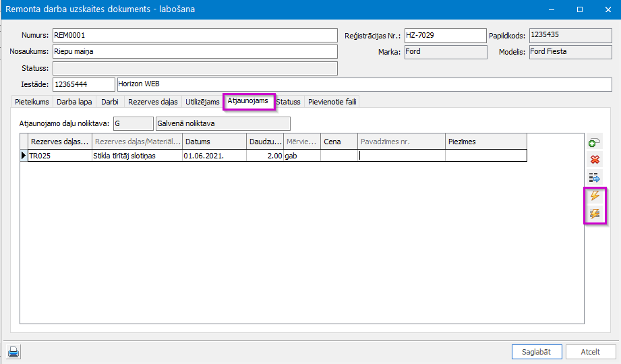Click the Modelis field Ford Fiesta
Screen dimensions: 621x364
(x=570, y=52)
